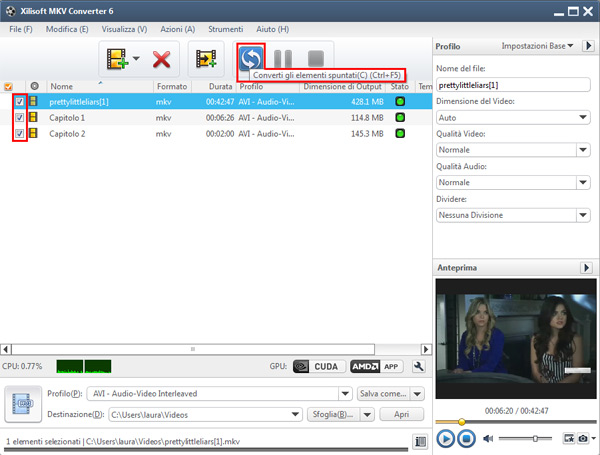Viewport: 600px width, 455px height.
Task: Click the output profile filmstrip icon
Action: tap(23, 404)
